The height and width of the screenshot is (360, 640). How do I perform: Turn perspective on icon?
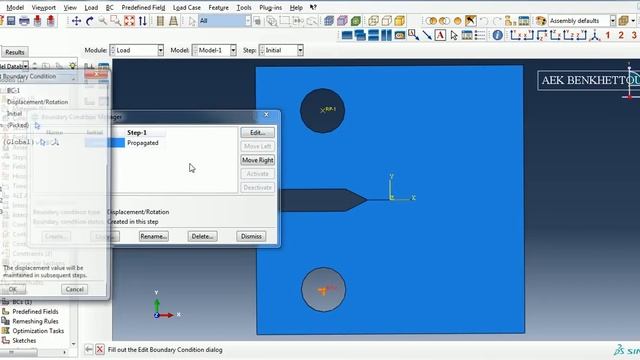pyautogui.click(x=173, y=21)
